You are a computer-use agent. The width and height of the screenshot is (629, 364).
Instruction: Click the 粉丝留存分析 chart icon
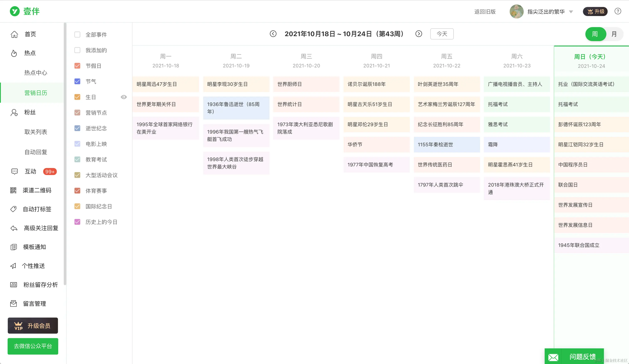point(14,285)
